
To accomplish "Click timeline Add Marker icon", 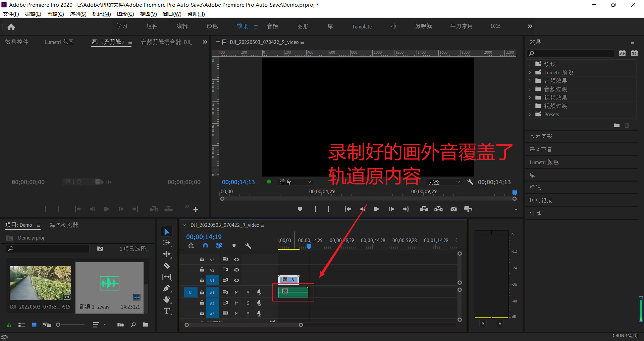I will click(234, 246).
